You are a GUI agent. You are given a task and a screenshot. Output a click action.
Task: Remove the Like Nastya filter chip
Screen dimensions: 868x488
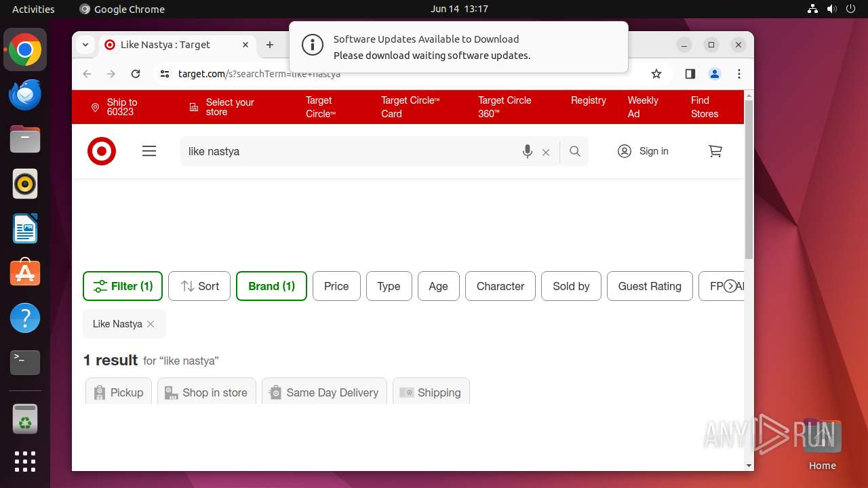pyautogui.click(x=151, y=324)
